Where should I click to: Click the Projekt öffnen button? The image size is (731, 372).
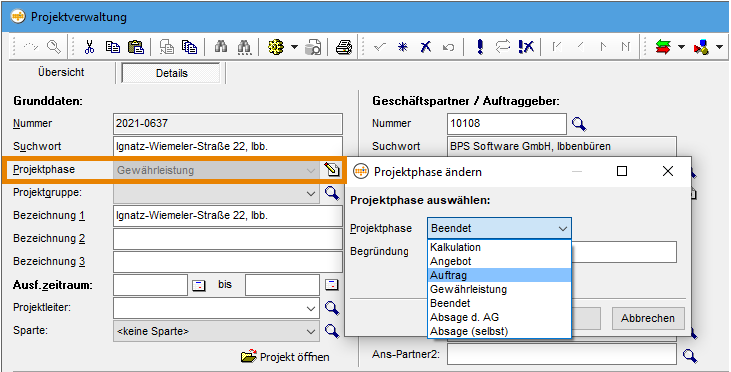coord(285,357)
